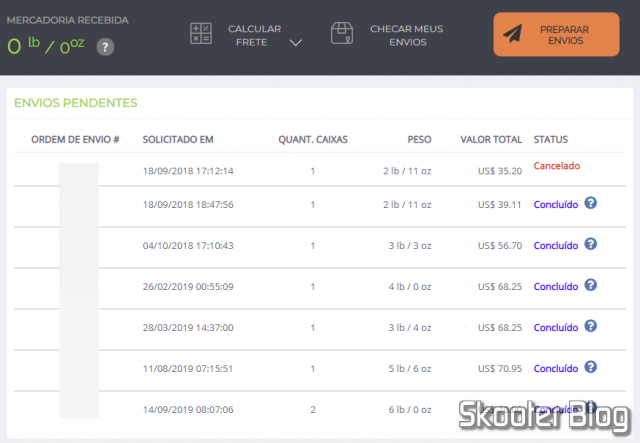This screenshot has width=640, height=443.
Task: Click help icon for order 28/03/2019 14:37:00
Action: pyautogui.click(x=591, y=326)
